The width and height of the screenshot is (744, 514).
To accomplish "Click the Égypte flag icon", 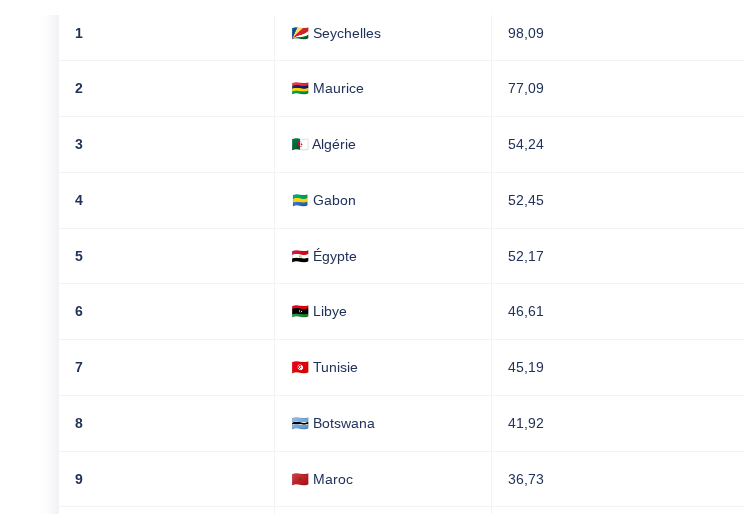I will coord(300,256).
